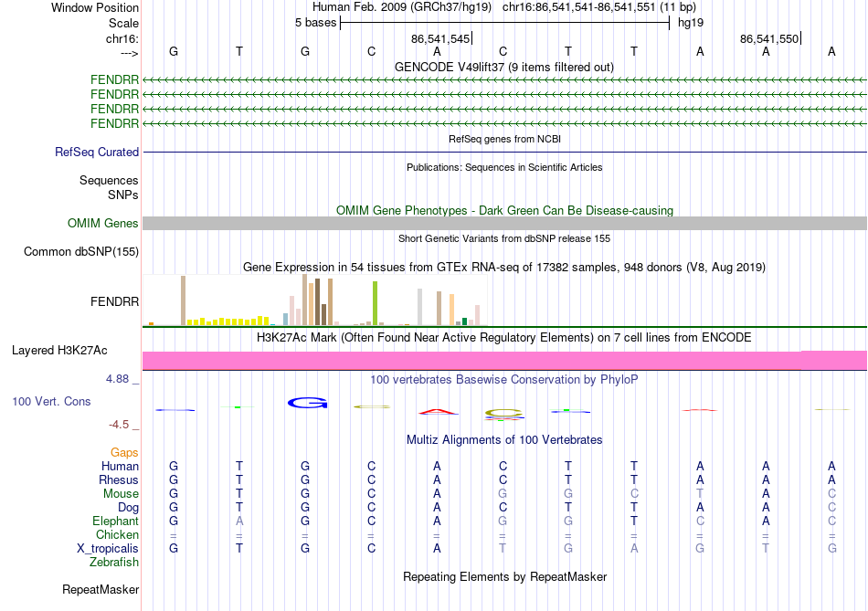Click hg19 label beside scale bar

click(691, 23)
